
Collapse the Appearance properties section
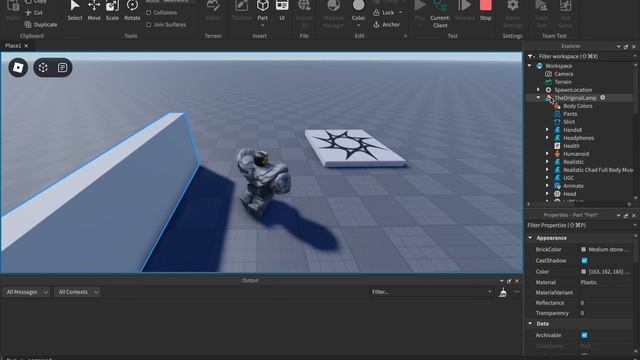[530, 238]
